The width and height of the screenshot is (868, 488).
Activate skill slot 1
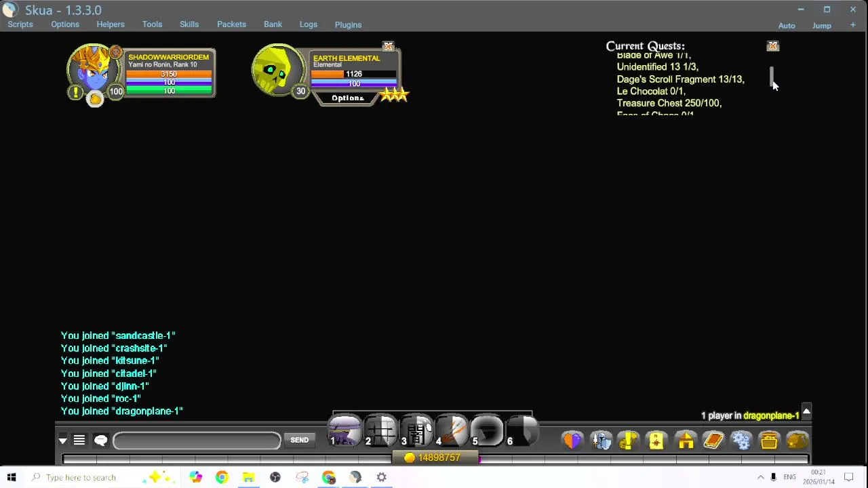pos(345,431)
